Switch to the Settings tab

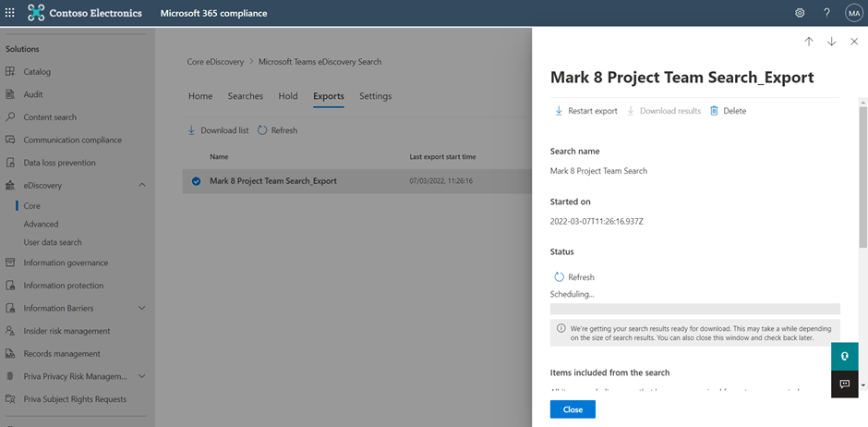click(x=375, y=96)
